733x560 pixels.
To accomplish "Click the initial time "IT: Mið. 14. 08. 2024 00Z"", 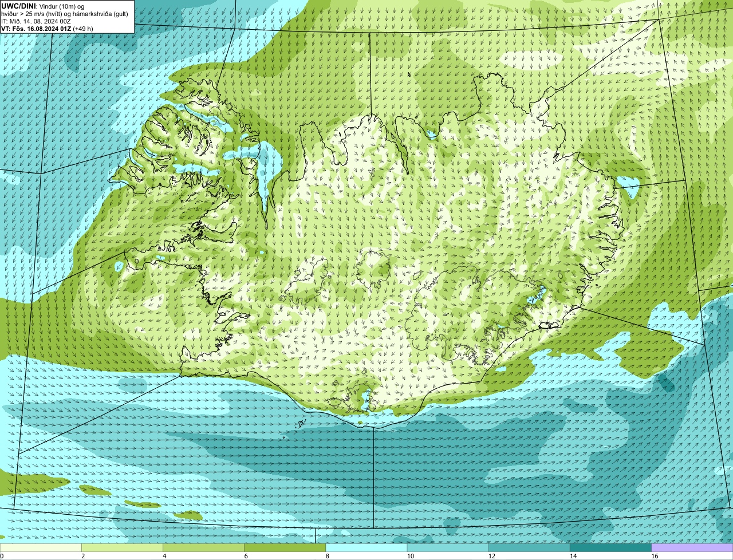I will (36, 21).
